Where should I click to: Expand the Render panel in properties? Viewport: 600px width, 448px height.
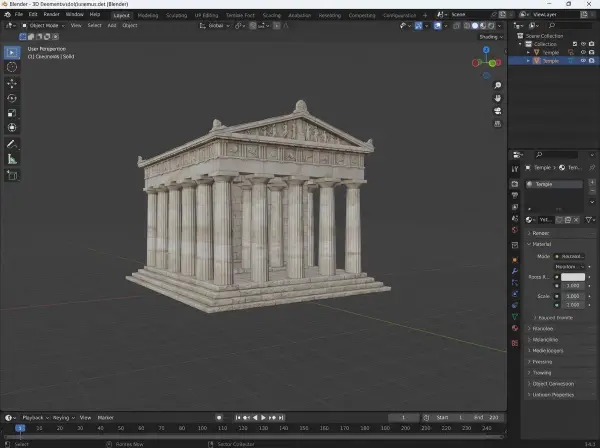point(561,233)
